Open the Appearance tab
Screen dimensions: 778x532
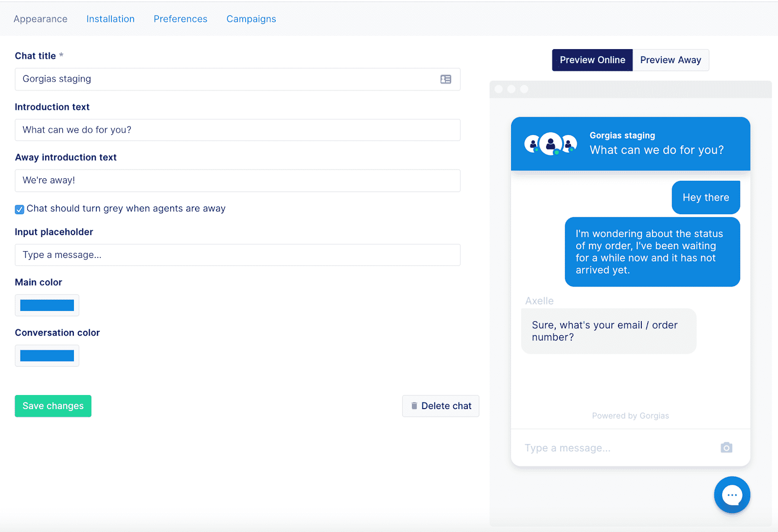pyautogui.click(x=40, y=19)
